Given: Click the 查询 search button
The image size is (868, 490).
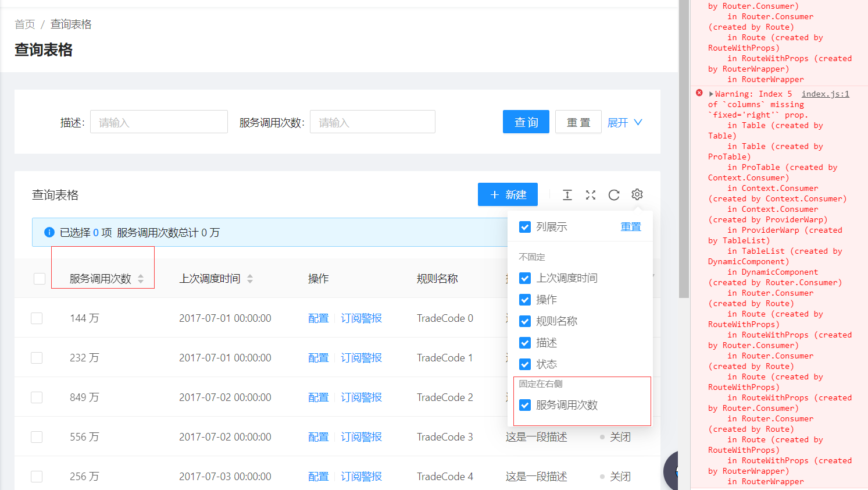Looking at the screenshot, I should [526, 122].
